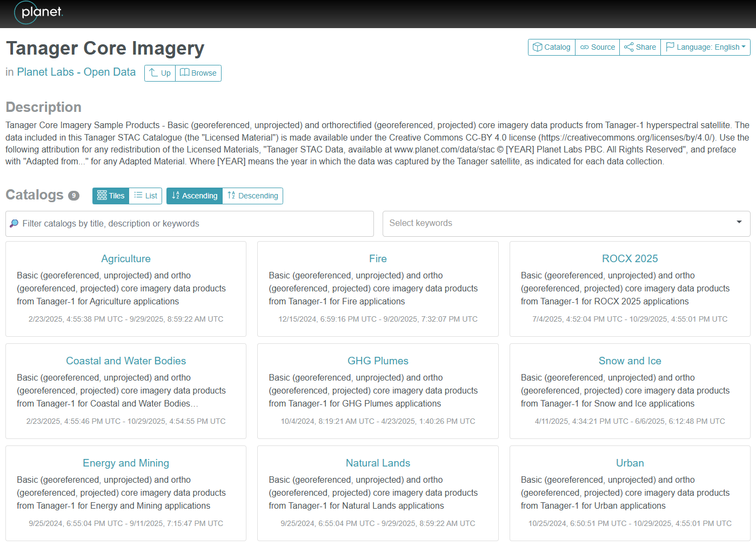Click the Snow and Ice date range

coord(630,422)
